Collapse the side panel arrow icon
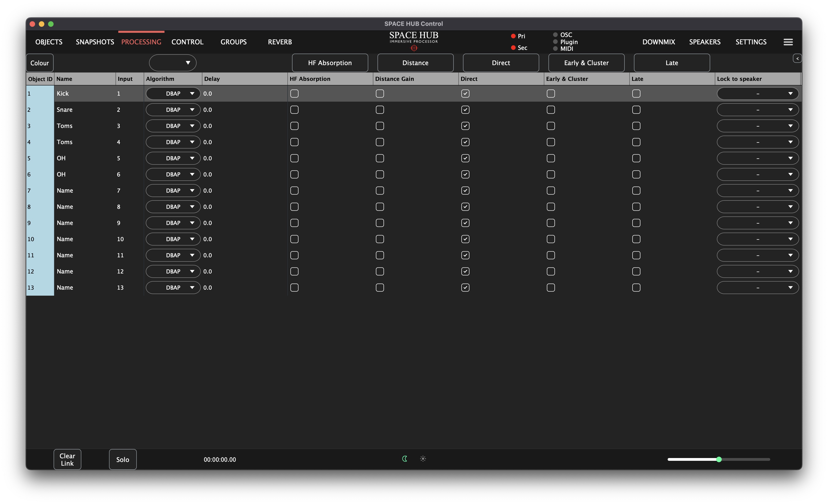Screen dimensions: 828x504 (798, 58)
